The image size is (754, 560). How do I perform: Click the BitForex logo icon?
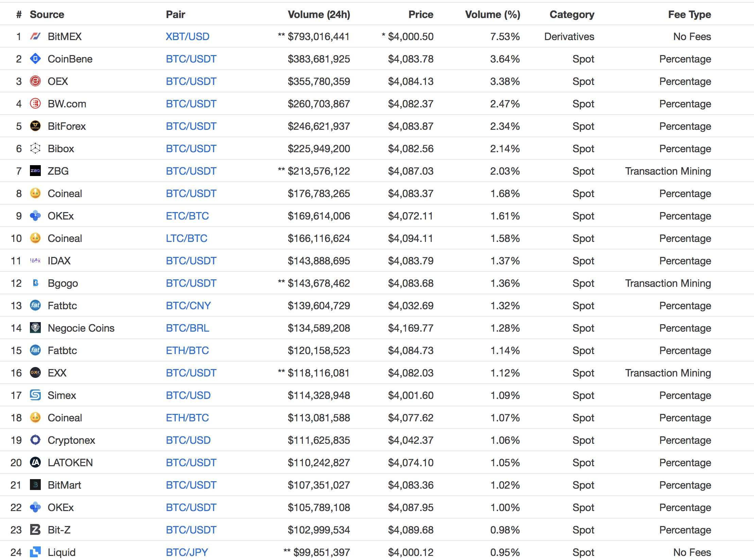coord(35,126)
